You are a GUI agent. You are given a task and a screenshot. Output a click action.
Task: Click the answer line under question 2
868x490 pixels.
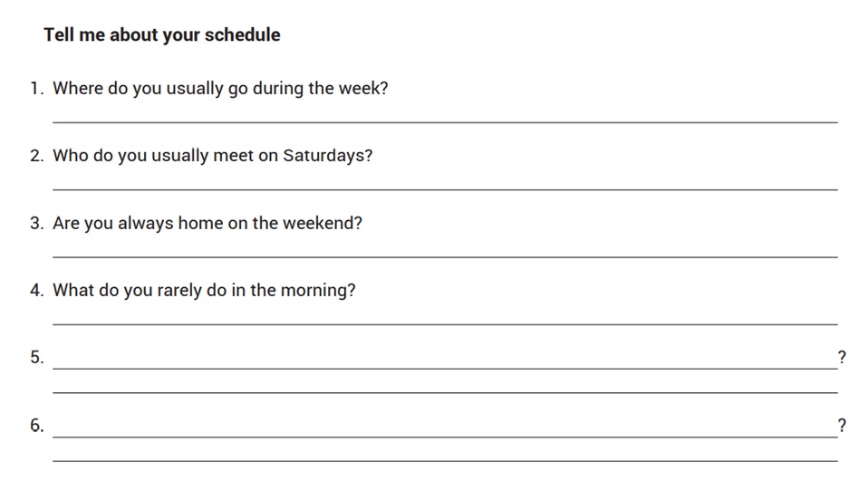coord(445,189)
